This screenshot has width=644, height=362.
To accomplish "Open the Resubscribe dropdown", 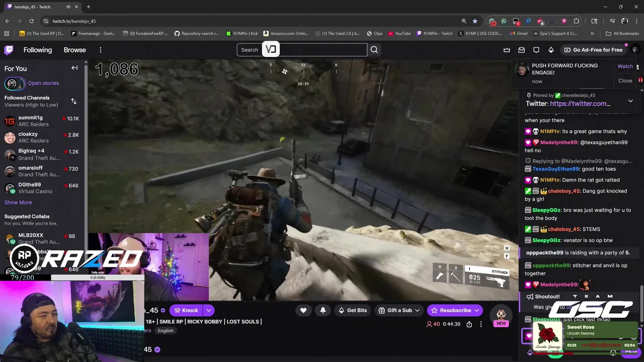I will coord(476,310).
